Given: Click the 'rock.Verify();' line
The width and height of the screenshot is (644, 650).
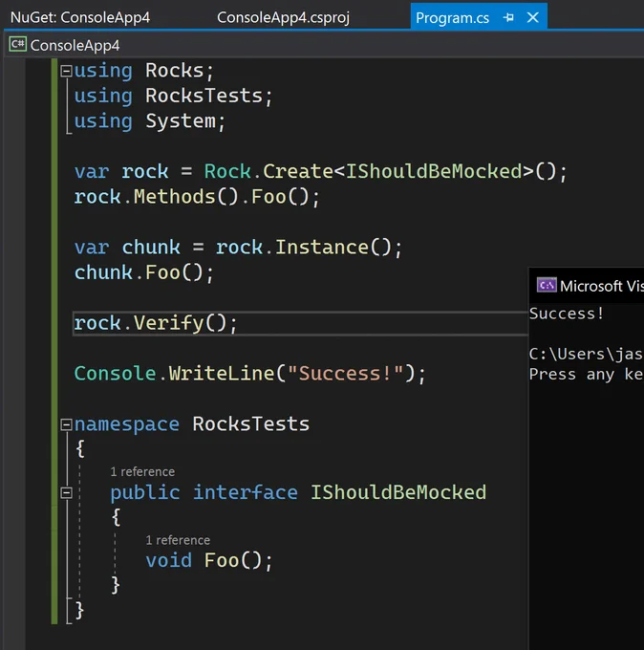Looking at the screenshot, I should pos(156,323).
